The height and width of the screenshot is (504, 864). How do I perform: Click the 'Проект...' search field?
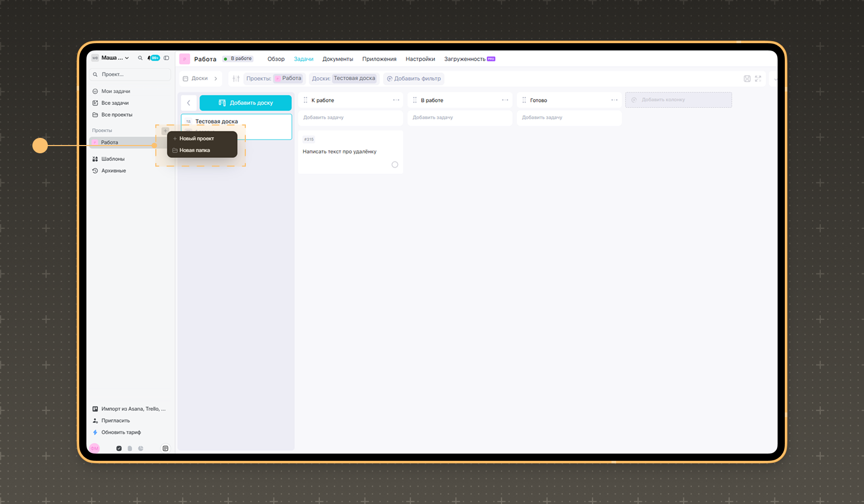coord(130,75)
